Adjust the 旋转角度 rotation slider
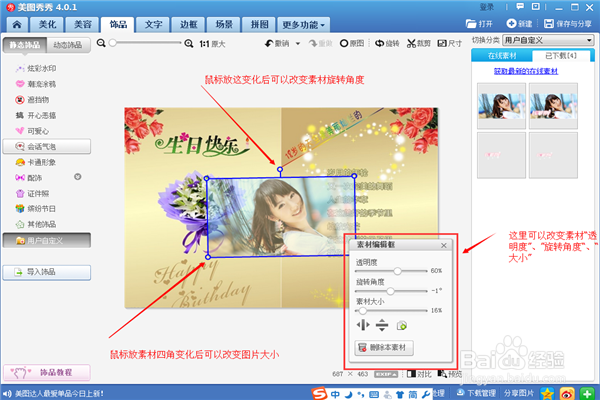Viewport: 600px width, 400px height. point(390,291)
